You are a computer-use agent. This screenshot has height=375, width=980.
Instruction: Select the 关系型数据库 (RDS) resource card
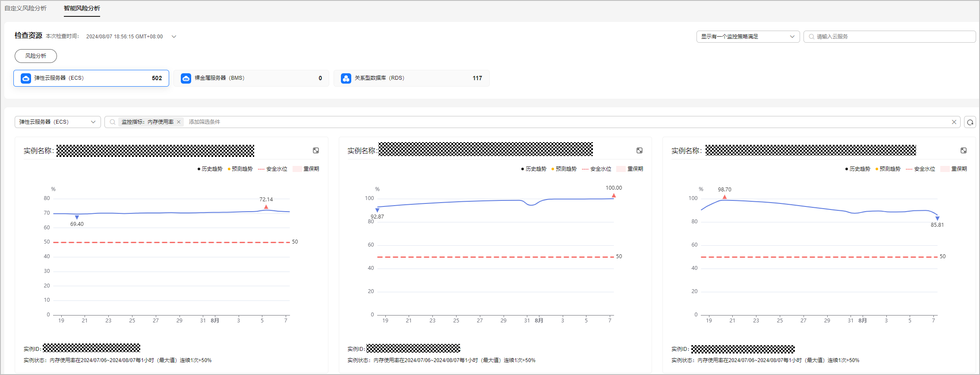pyautogui.click(x=411, y=78)
